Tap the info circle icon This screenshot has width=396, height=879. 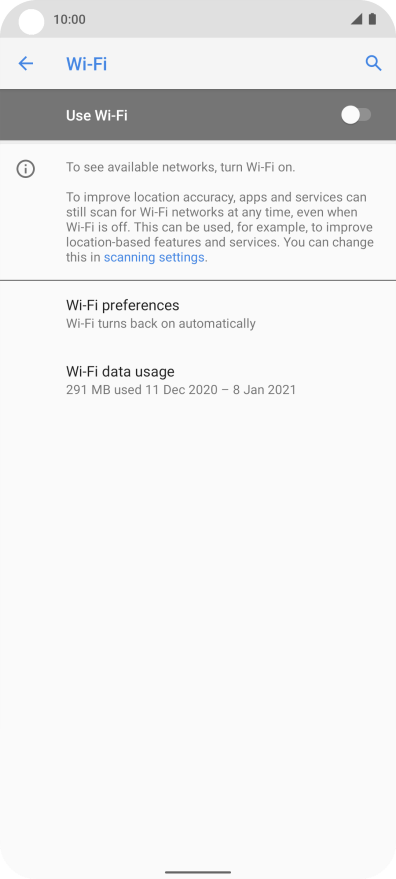pyautogui.click(x=26, y=168)
